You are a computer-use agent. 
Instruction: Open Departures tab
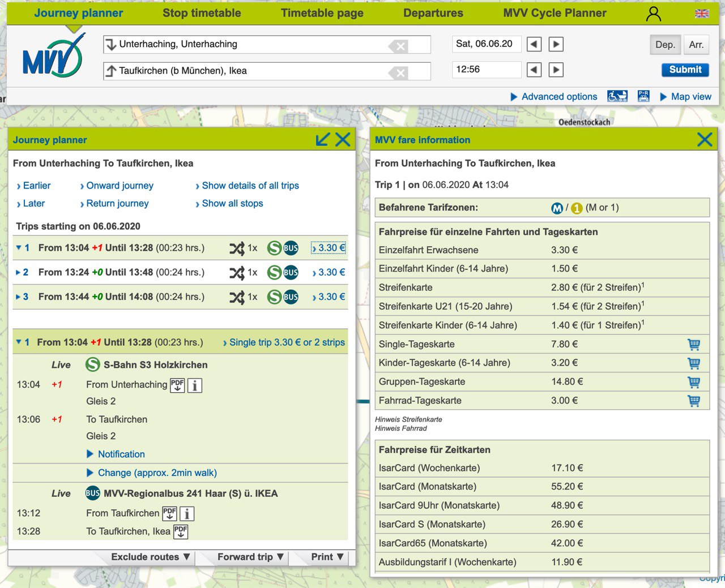pyautogui.click(x=433, y=13)
